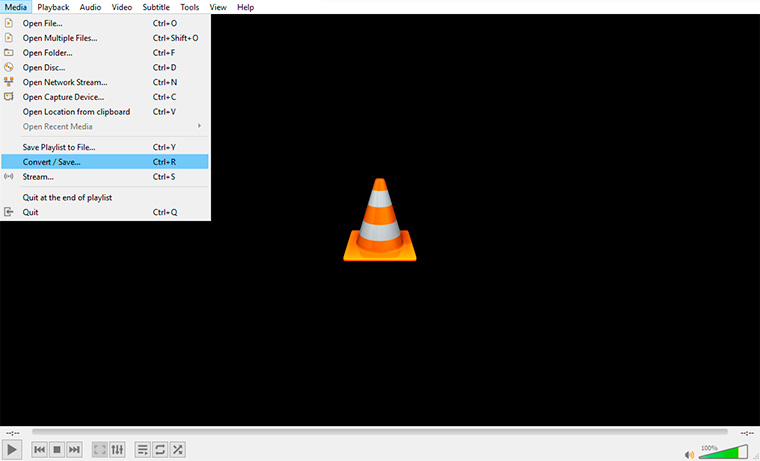Screen dimensions: 760x461
Task: Open the Playback menu
Action: click(53, 7)
